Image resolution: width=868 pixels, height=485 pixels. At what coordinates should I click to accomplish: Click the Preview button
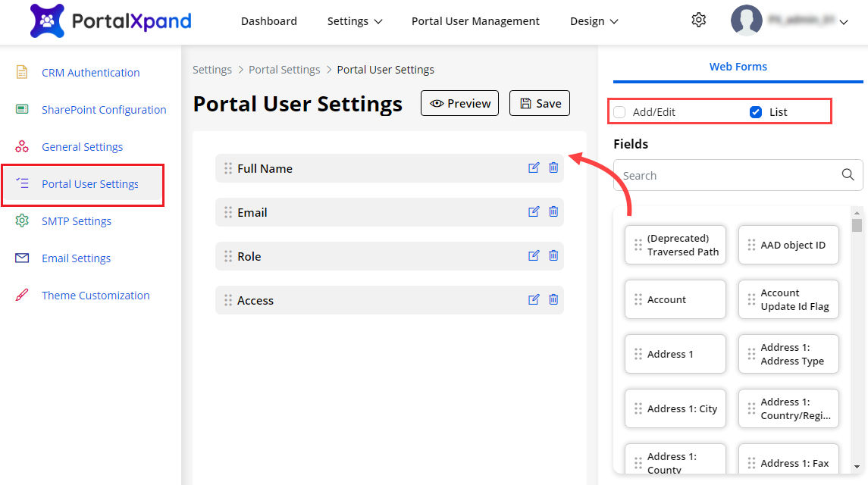tap(459, 104)
